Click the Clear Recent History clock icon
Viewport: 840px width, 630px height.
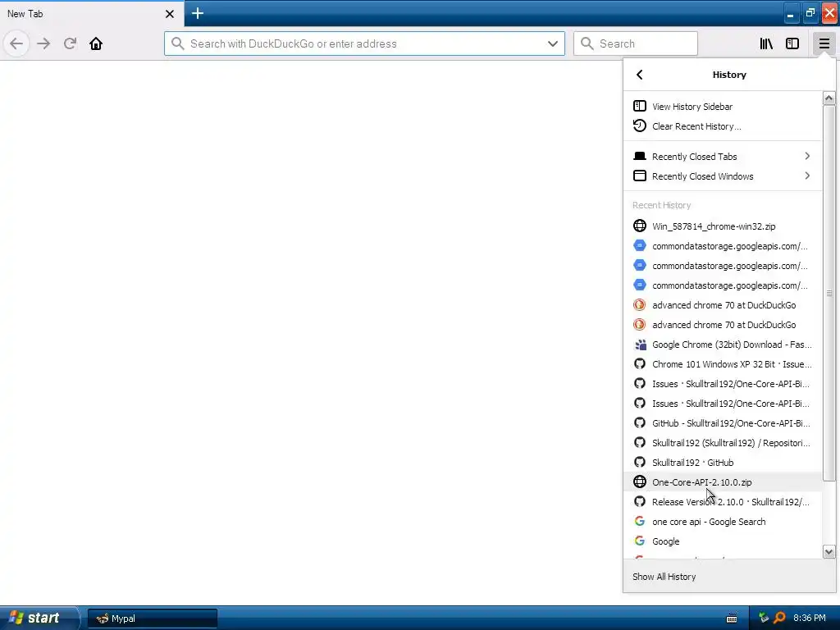pyautogui.click(x=639, y=126)
